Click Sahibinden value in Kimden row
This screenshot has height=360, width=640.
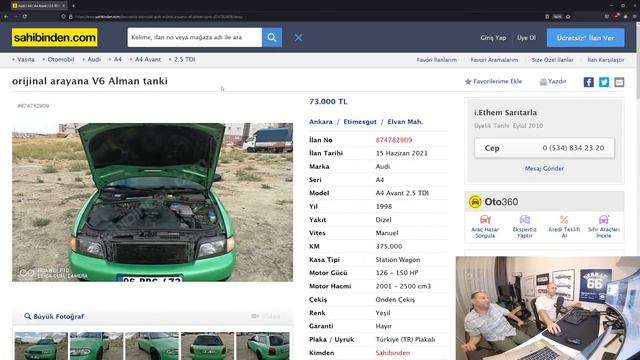[393, 353]
